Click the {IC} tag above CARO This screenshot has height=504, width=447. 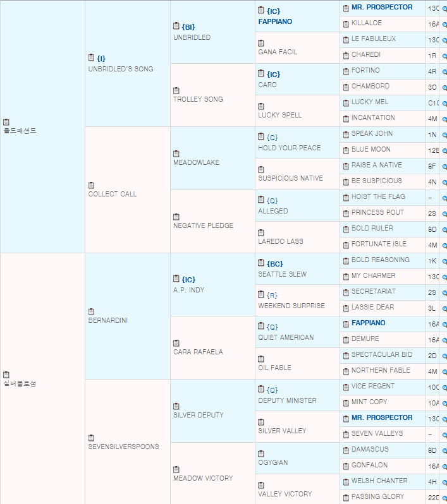pos(273,75)
